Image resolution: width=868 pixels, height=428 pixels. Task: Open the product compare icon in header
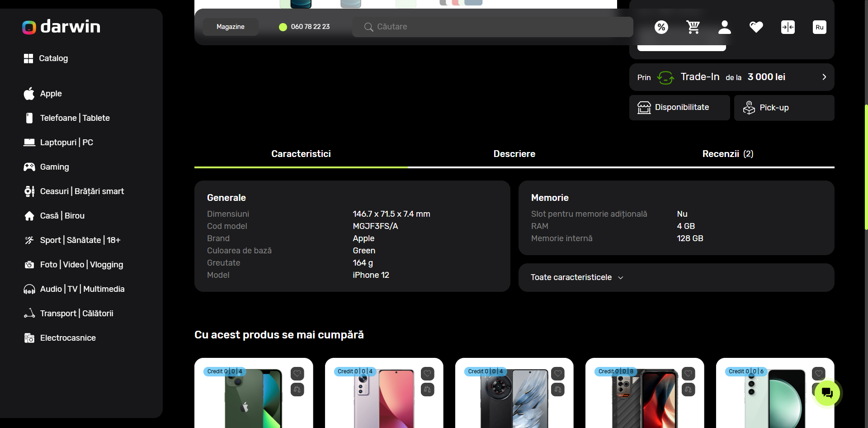788,27
